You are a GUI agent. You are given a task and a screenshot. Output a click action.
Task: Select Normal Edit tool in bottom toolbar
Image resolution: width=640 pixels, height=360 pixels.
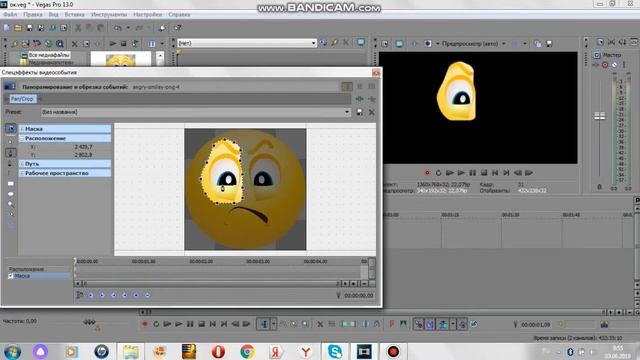coord(264,324)
